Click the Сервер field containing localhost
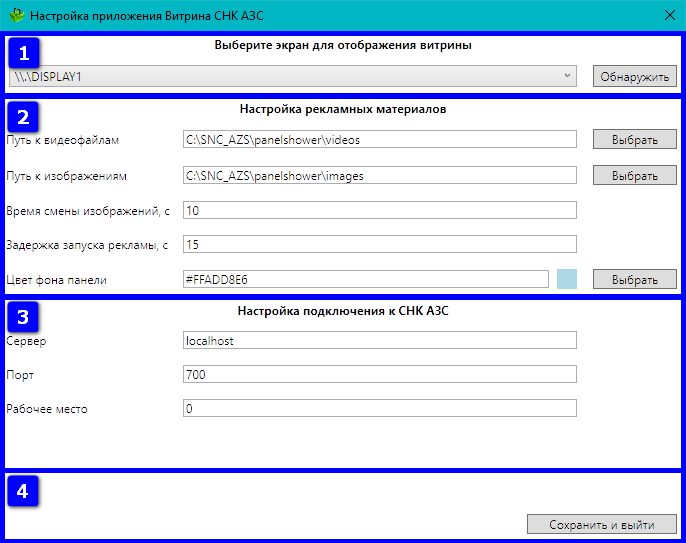This screenshot has height=543, width=686. pos(380,340)
